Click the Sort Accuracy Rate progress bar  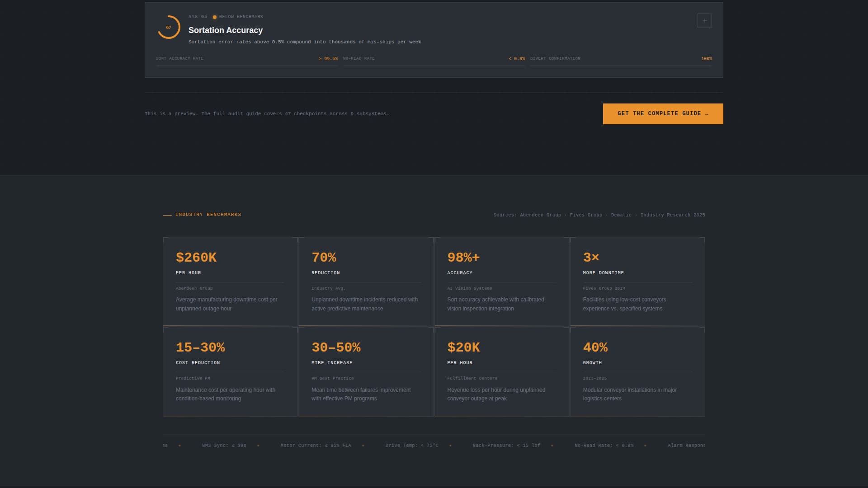(x=246, y=66)
